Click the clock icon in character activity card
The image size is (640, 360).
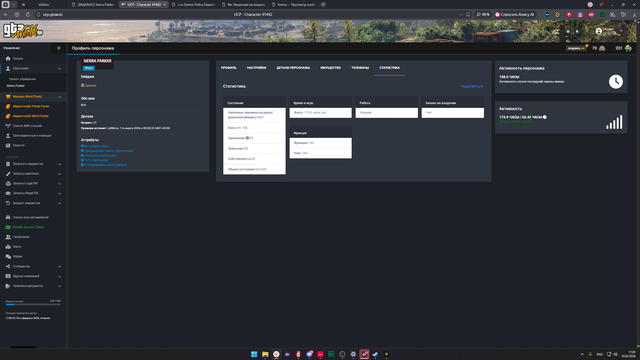tap(616, 81)
